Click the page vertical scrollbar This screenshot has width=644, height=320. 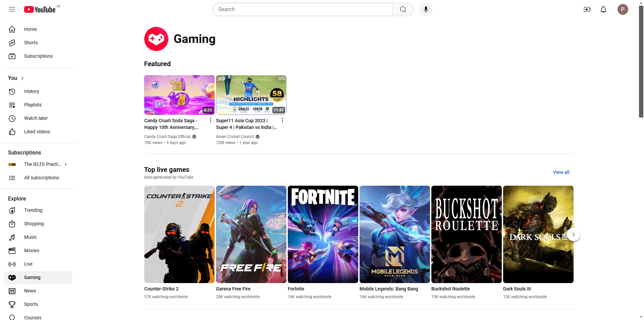641,62
